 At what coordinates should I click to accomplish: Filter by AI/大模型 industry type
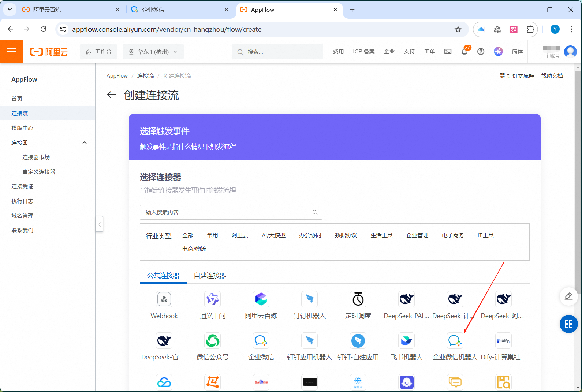pos(274,235)
